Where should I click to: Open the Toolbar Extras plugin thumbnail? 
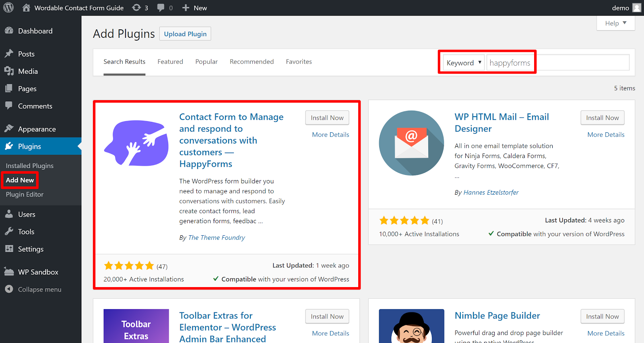point(136,326)
